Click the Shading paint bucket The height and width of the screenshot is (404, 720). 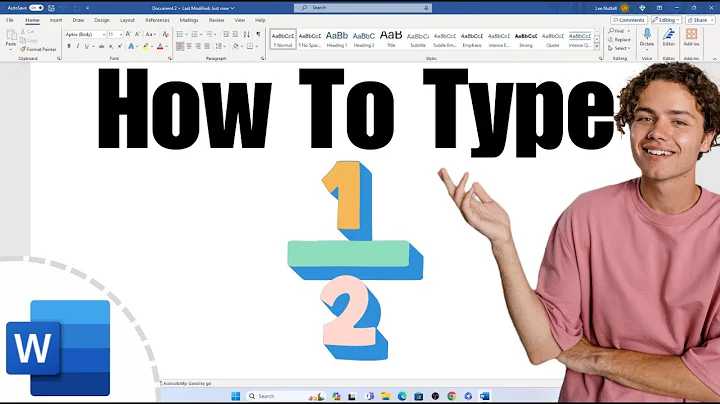(236, 46)
